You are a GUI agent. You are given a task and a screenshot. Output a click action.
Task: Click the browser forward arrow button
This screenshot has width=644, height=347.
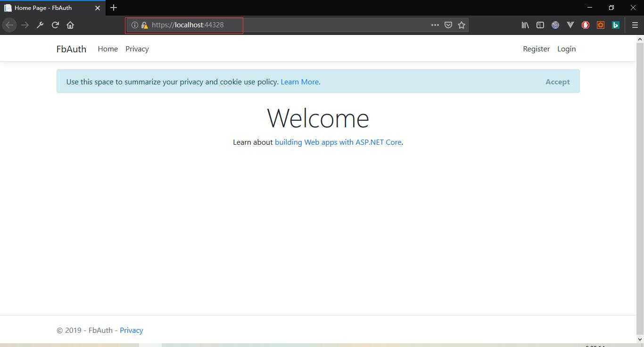(25, 25)
